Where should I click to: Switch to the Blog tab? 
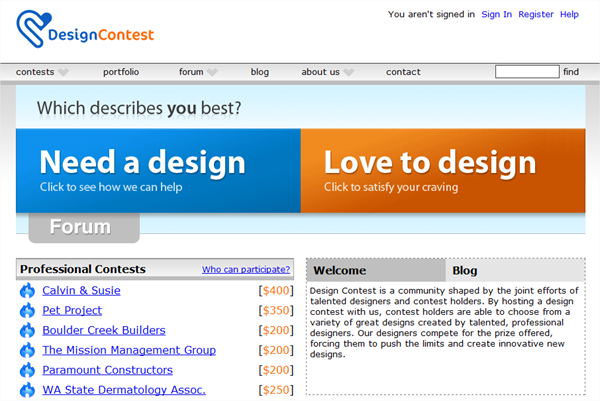465,270
